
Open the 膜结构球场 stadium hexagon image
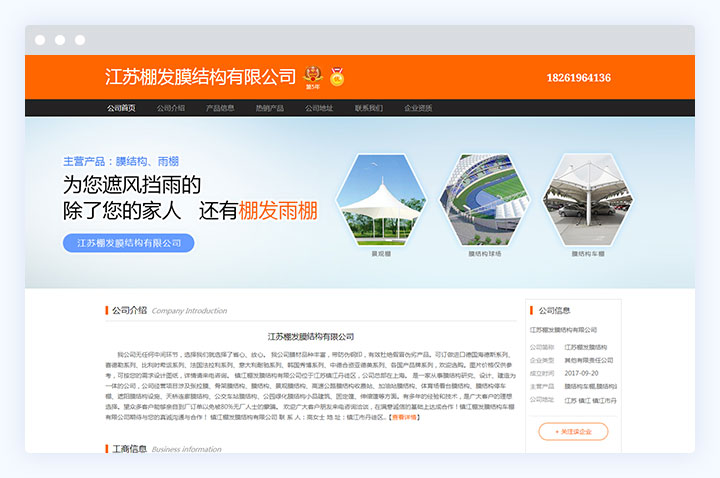(x=484, y=199)
